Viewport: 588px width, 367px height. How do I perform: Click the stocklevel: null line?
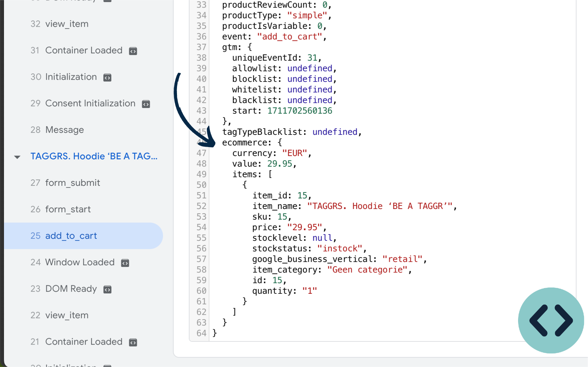click(294, 238)
